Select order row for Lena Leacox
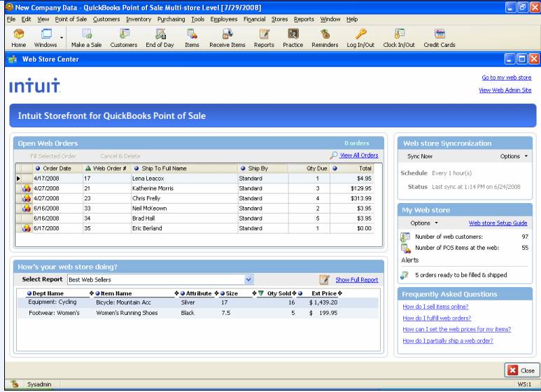 pyautogui.click(x=195, y=178)
